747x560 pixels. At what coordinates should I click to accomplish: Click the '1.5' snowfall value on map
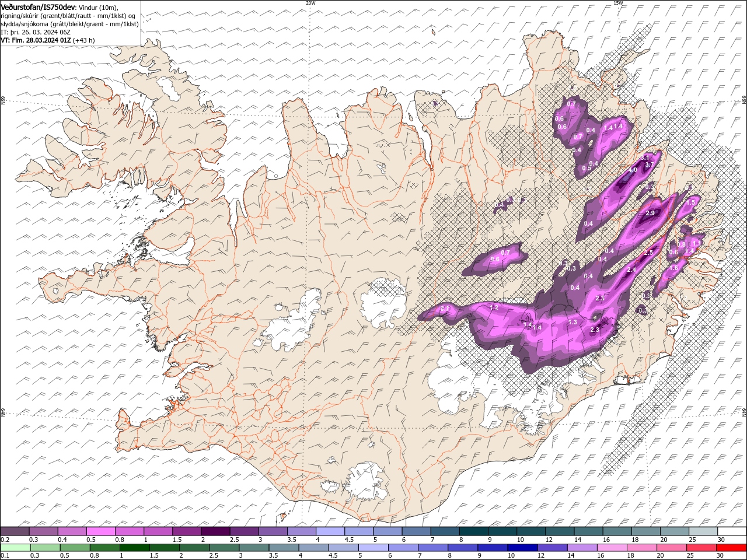pyautogui.click(x=691, y=202)
